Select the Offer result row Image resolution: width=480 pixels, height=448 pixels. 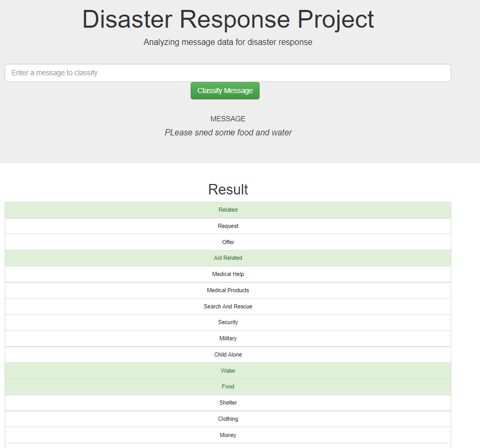pyautogui.click(x=228, y=242)
